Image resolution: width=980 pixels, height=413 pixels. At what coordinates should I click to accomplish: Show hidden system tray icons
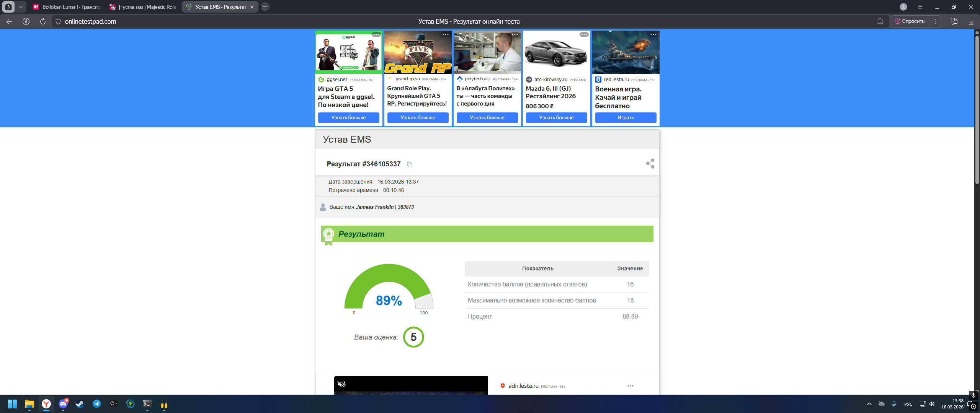click(x=869, y=404)
